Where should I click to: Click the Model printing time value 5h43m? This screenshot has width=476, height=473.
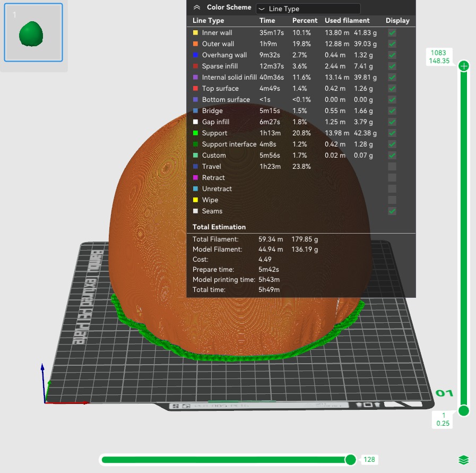pyautogui.click(x=269, y=280)
